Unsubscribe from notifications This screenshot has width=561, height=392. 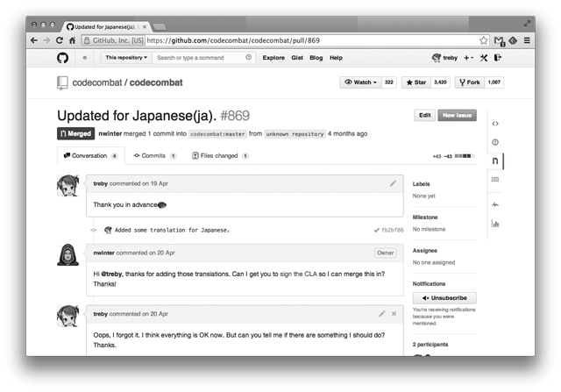tap(444, 298)
